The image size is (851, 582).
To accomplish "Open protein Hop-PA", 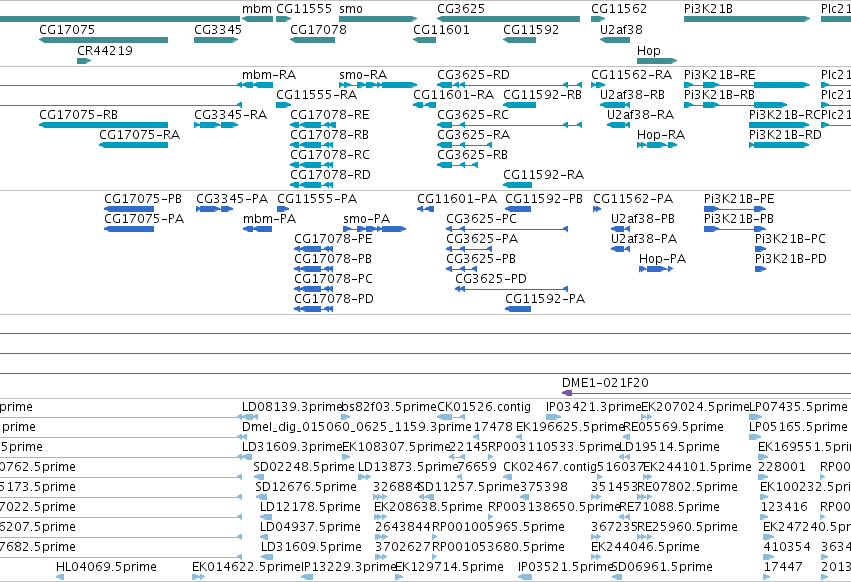I will pos(662,260).
